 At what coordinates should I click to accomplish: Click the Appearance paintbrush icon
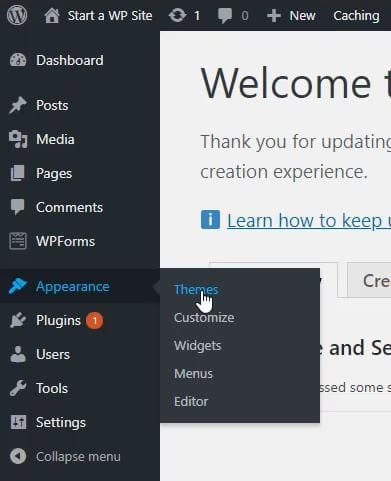[x=18, y=286]
